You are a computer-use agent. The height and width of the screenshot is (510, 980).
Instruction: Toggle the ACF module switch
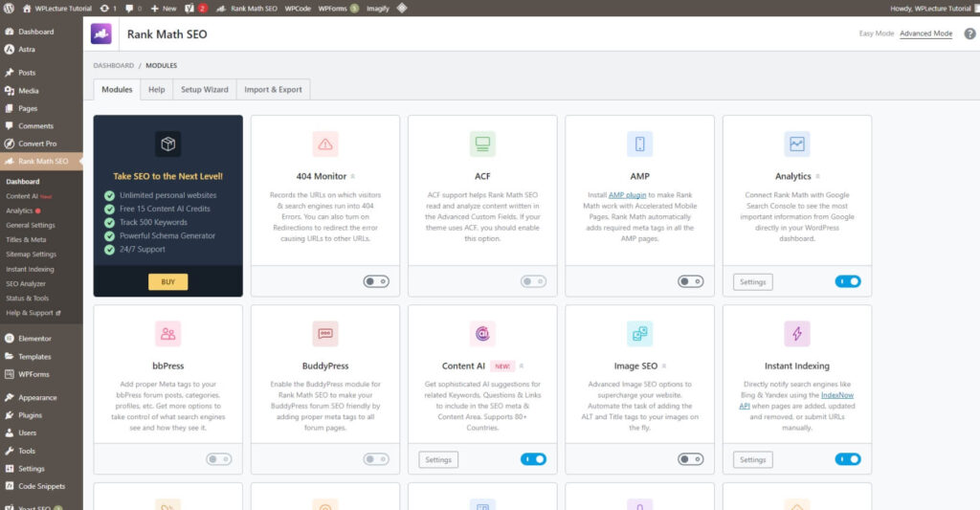(x=533, y=282)
